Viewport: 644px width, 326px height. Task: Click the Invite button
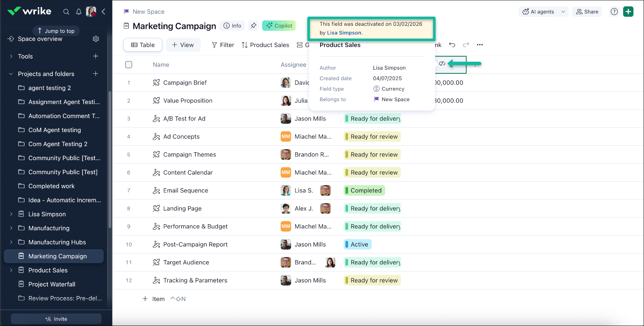click(56, 319)
